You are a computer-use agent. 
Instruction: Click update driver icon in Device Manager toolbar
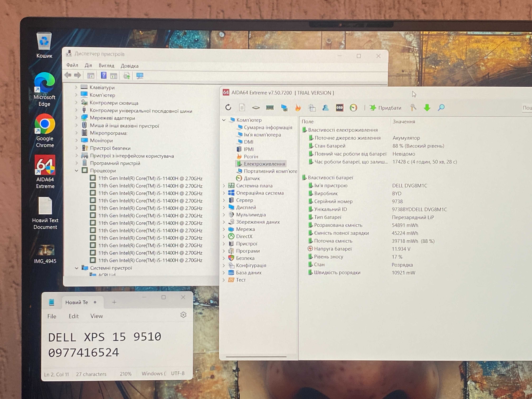coord(127,76)
